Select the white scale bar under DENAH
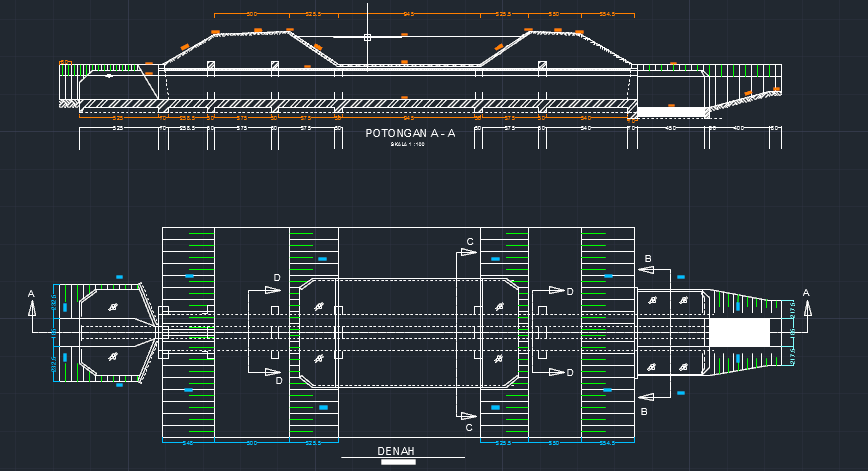 pos(398,462)
